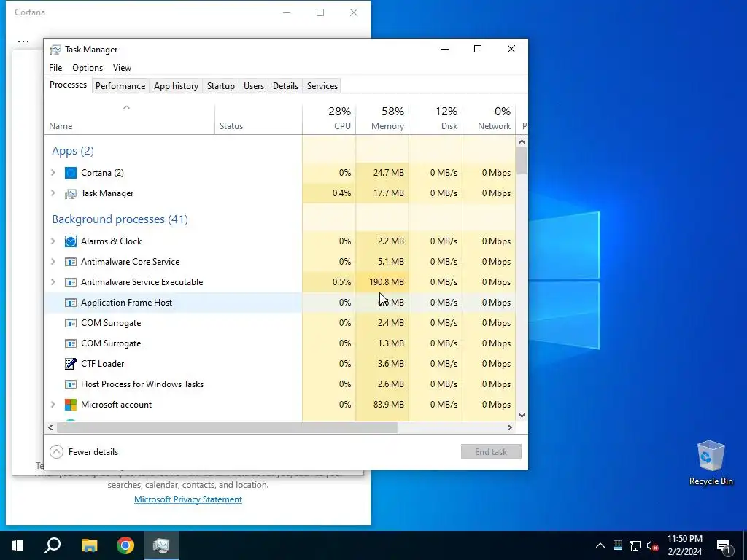Screen dimensions: 747x560
Task: Click the tray icon left of network
Action: click(x=618, y=545)
